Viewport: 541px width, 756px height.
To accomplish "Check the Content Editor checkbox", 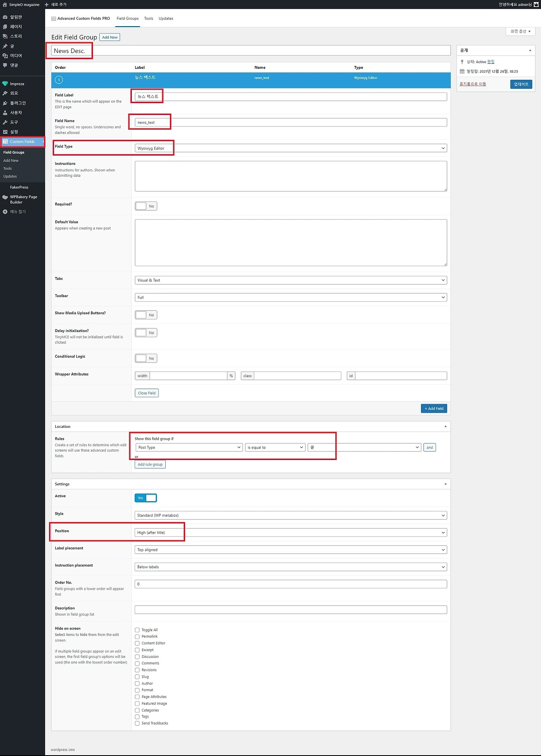I will click(x=137, y=644).
